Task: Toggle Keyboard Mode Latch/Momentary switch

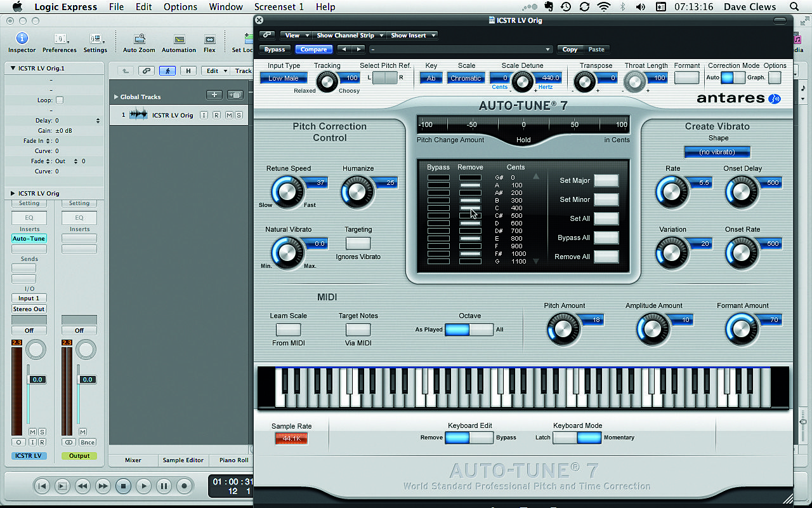Action: click(x=577, y=438)
